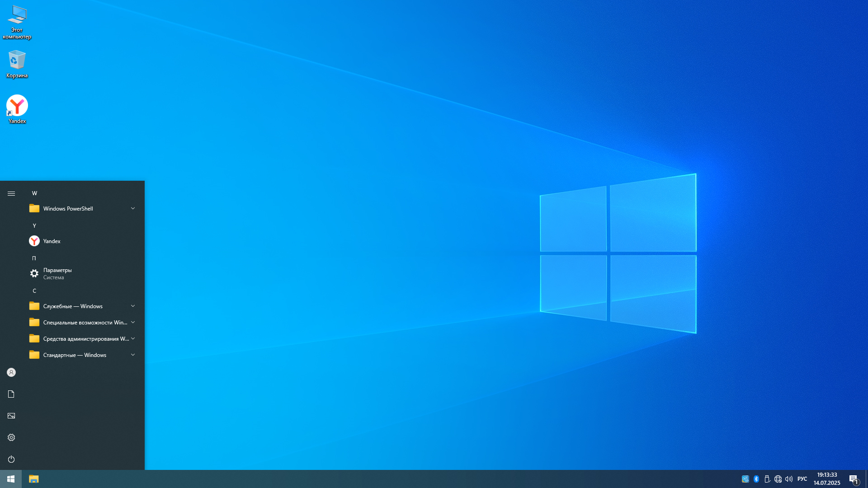Expand Служебные — Windows folder

(82, 306)
